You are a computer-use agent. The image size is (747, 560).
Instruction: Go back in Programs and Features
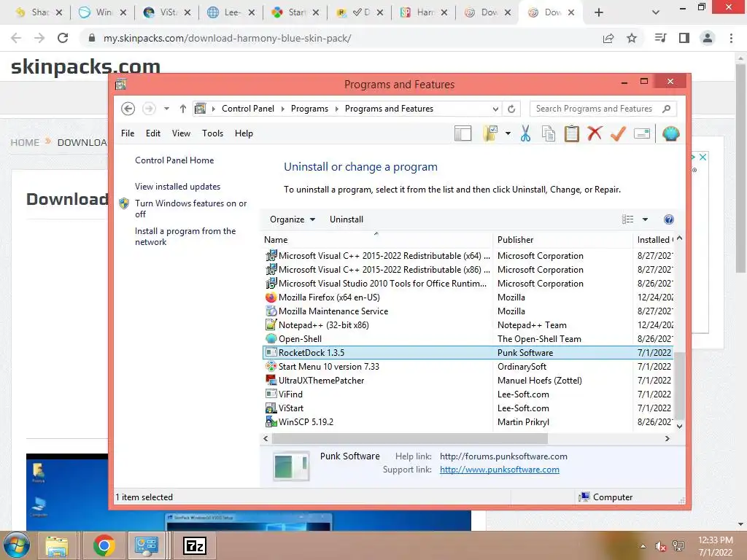pos(128,109)
